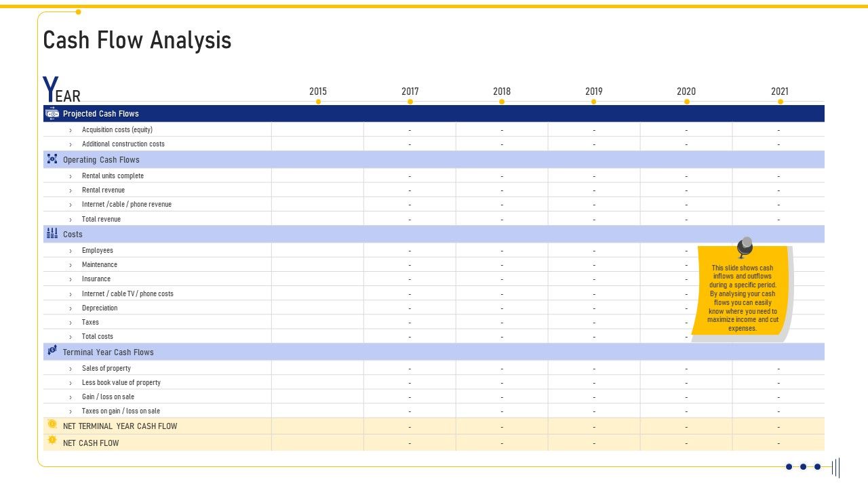Click the NET CASH FLOW label
The width and height of the screenshot is (868, 488).
pos(91,443)
